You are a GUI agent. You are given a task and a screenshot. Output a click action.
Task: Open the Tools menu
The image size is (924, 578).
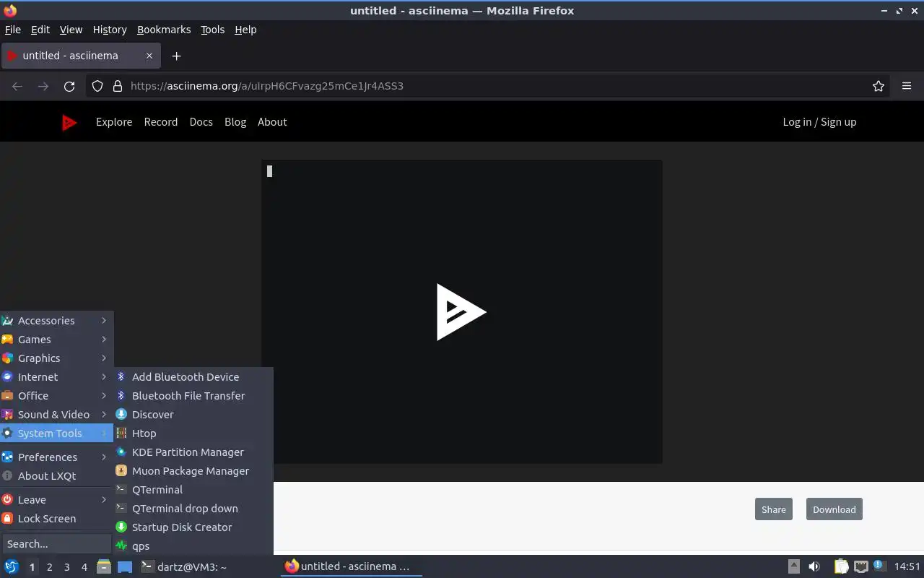pyautogui.click(x=212, y=30)
